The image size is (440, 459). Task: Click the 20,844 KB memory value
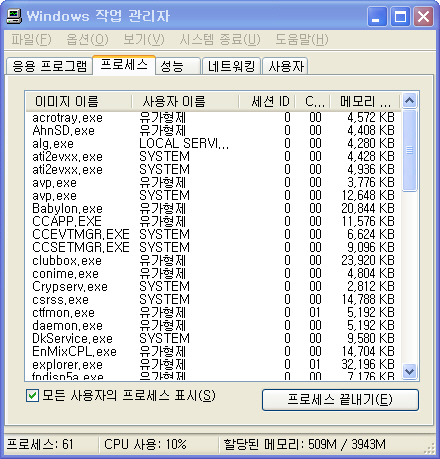(x=368, y=209)
